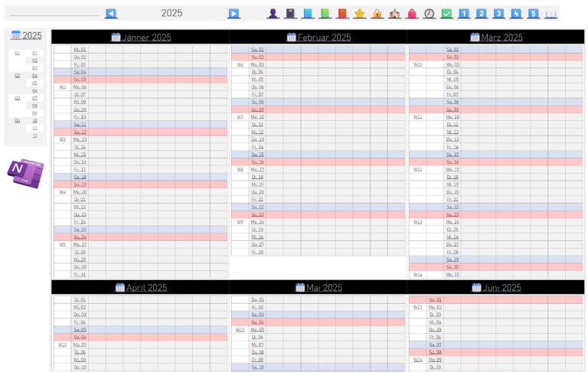Open week W9 in Februar
Screen dimensions: 588x372
click(240, 222)
